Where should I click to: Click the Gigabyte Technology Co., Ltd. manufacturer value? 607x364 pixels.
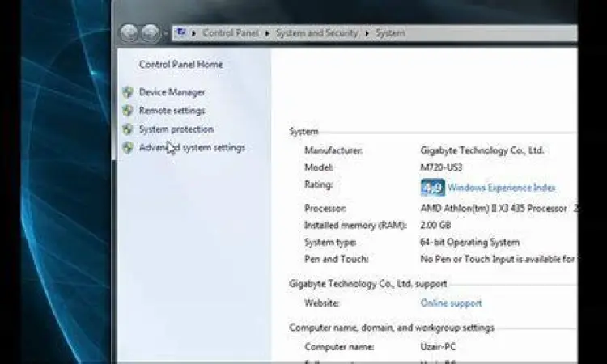(x=482, y=150)
